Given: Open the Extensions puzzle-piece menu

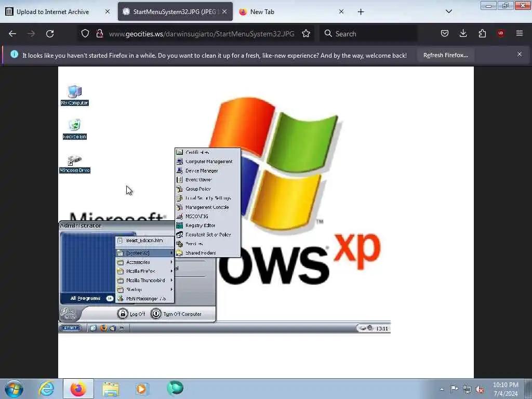Looking at the screenshot, I should point(482,33).
